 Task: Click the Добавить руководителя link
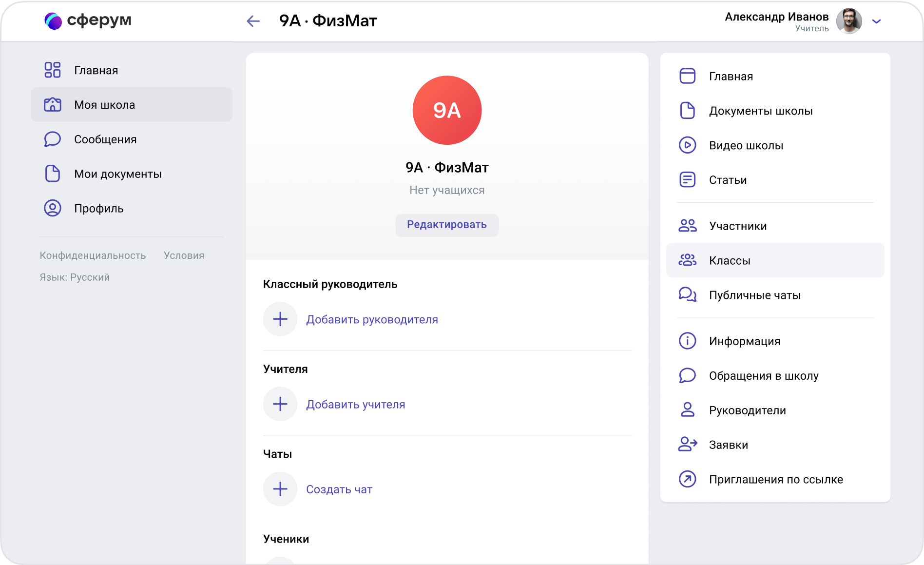tap(372, 320)
